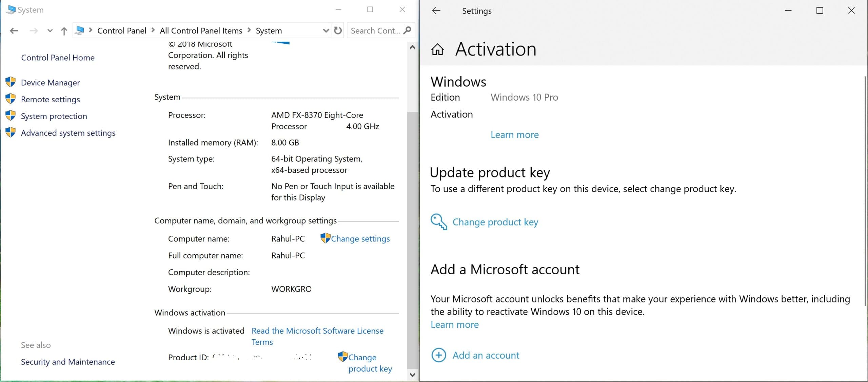Click Learn more under Activation status
Viewport: 868px width, 382px height.
click(514, 135)
